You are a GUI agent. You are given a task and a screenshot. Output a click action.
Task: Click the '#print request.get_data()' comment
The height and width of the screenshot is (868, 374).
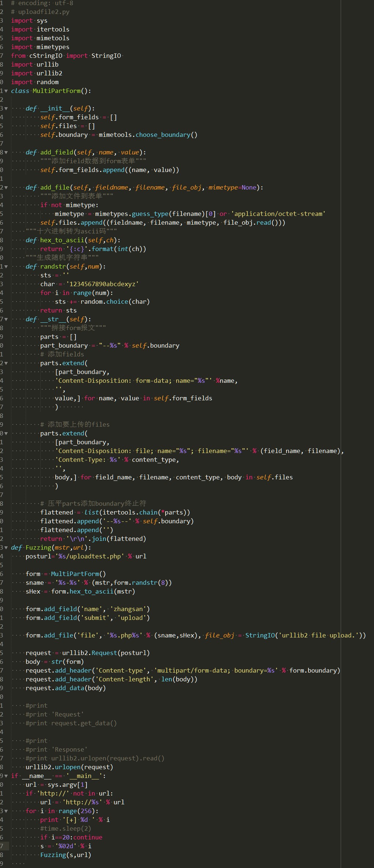pos(71,723)
